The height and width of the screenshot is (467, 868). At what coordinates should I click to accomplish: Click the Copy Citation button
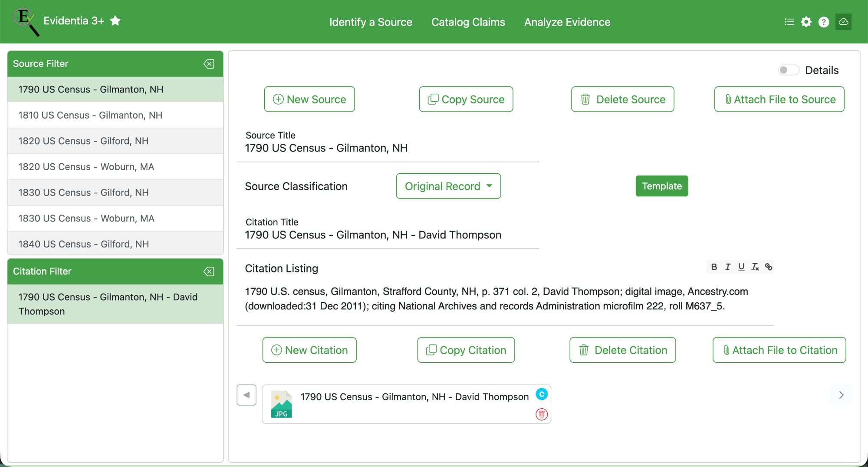(x=466, y=350)
